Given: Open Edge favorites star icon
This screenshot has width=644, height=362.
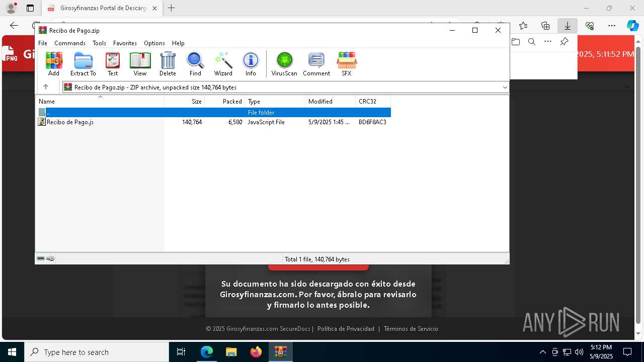Looking at the screenshot, I should [523, 26].
